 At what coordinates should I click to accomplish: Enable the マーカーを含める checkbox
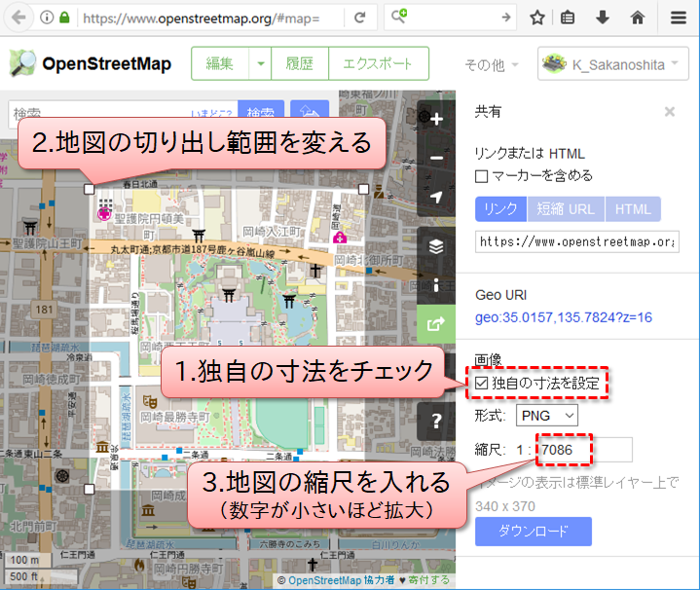[x=481, y=176]
